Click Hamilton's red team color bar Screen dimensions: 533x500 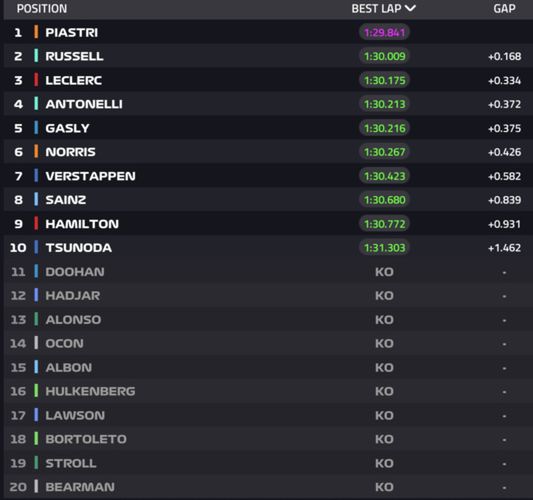tap(36, 223)
